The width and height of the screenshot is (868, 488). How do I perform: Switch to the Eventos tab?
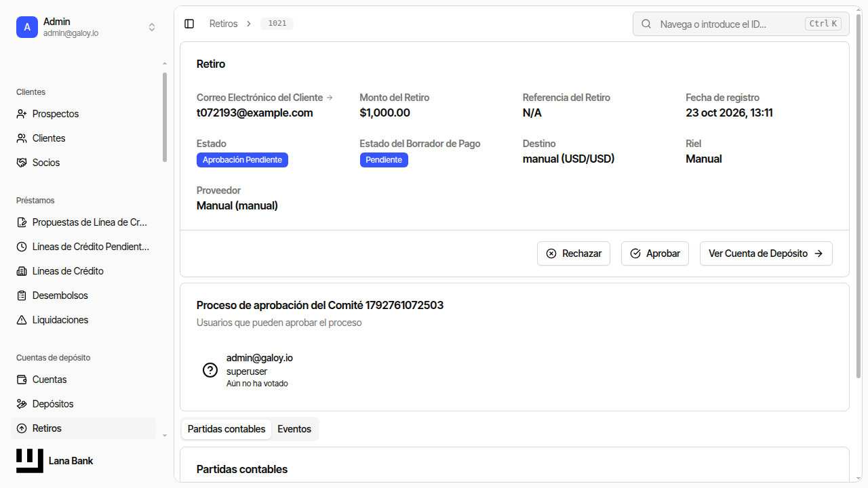coord(294,429)
